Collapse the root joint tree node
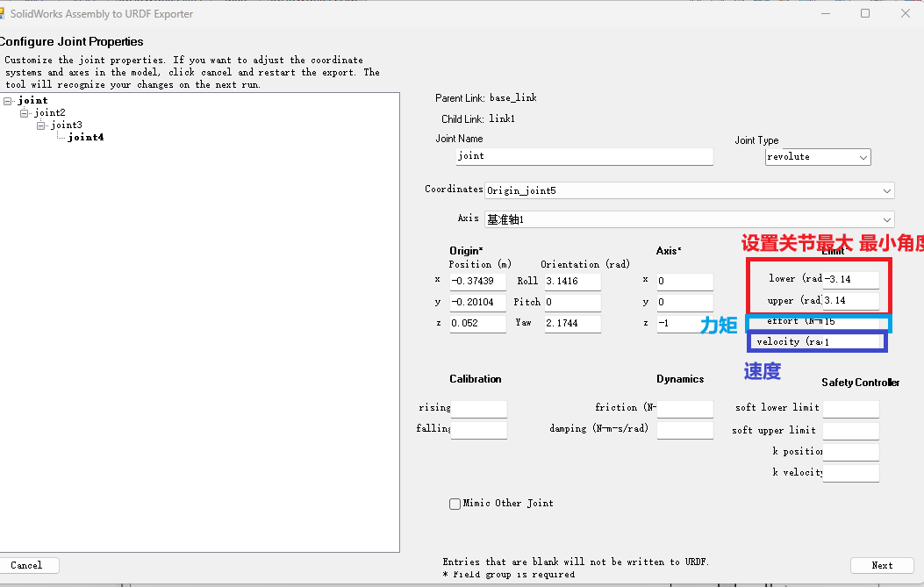The height and width of the screenshot is (587, 924). point(8,101)
